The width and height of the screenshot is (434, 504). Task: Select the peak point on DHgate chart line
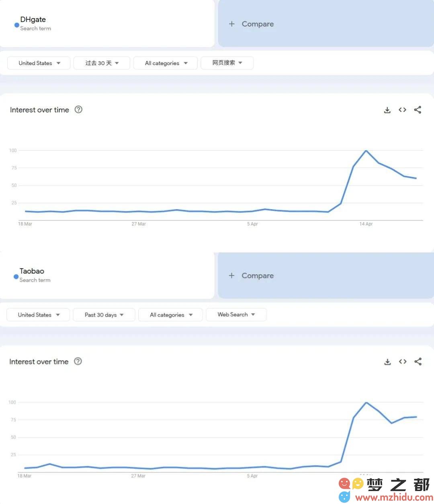pos(366,151)
